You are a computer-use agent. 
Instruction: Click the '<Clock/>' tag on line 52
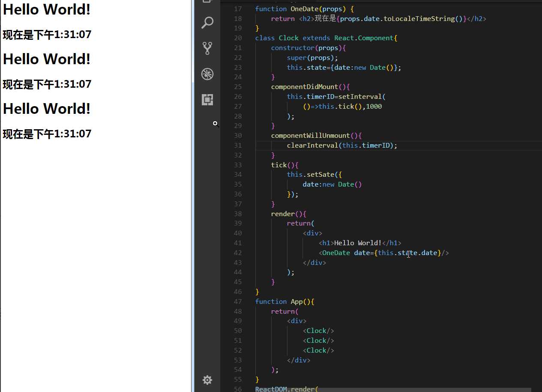pos(318,350)
